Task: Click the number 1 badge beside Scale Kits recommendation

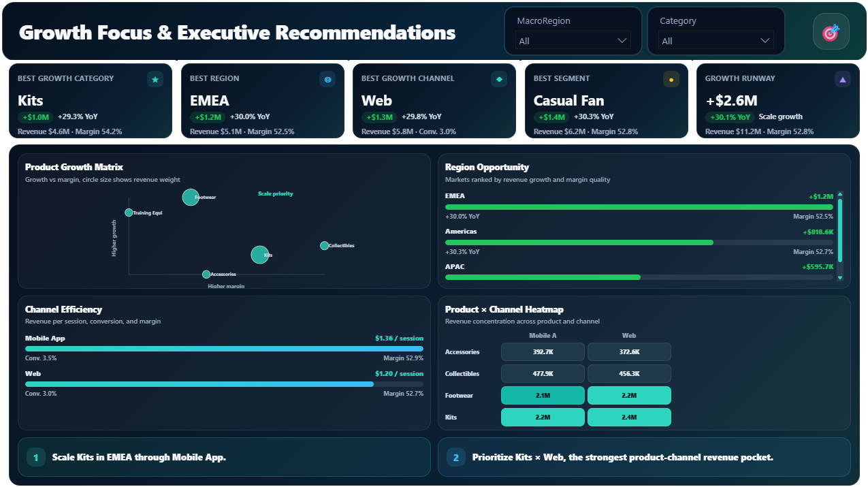Action: click(x=36, y=457)
